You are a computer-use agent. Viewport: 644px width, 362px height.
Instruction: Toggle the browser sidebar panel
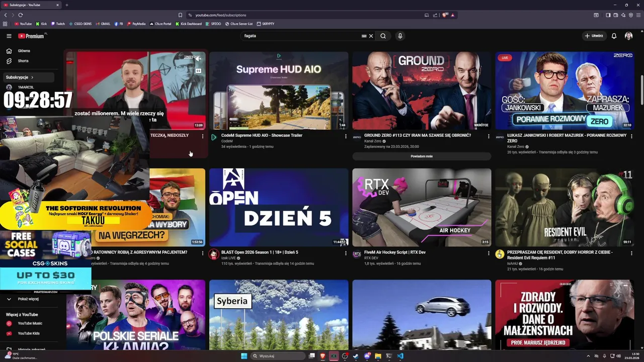click(608, 15)
